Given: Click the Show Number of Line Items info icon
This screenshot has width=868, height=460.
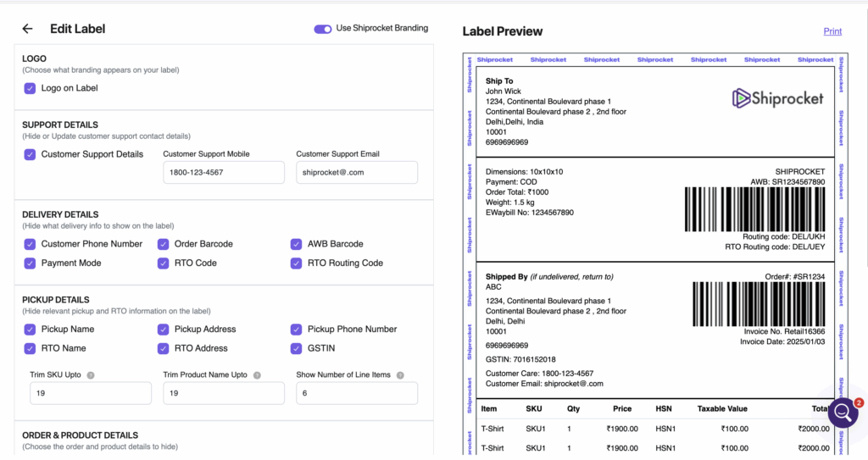Looking at the screenshot, I should pyautogui.click(x=400, y=375).
